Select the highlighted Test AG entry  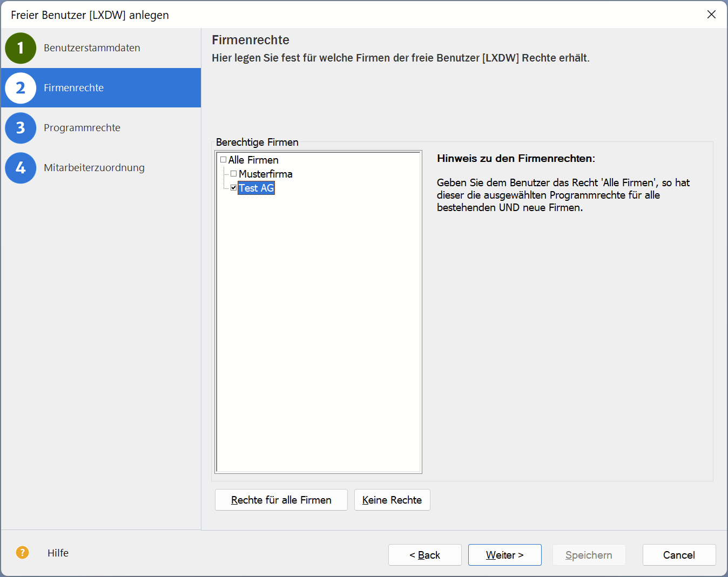257,188
